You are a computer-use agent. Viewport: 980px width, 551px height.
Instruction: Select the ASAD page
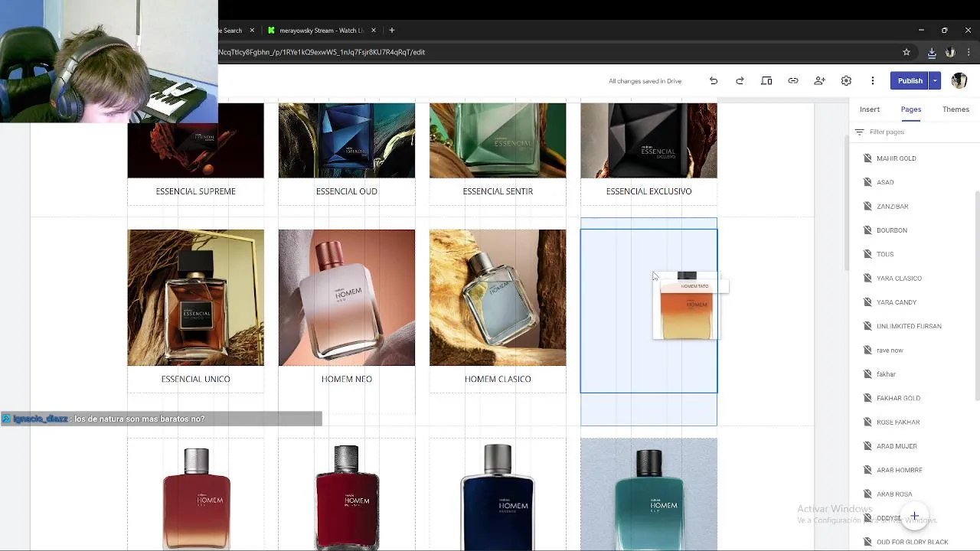(885, 182)
